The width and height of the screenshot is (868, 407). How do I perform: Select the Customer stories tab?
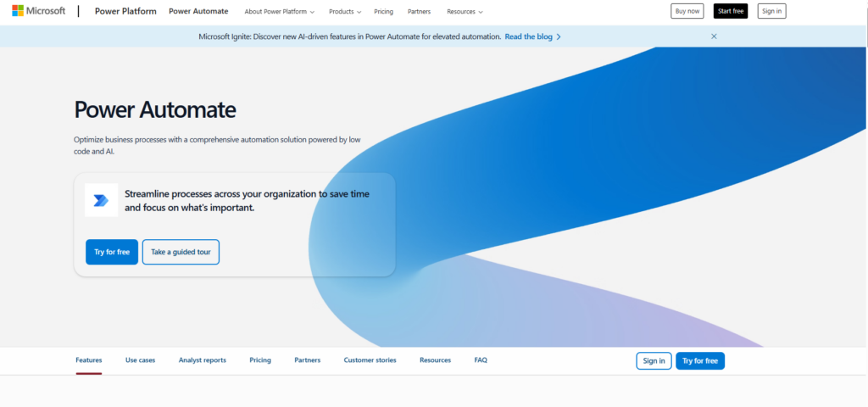(370, 360)
